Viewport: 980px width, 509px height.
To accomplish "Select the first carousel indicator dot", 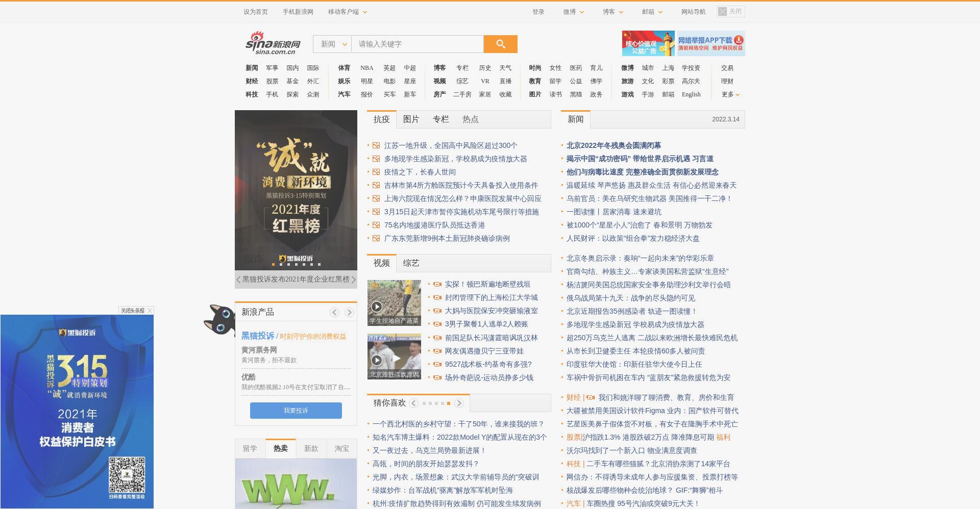I will click(274, 264).
